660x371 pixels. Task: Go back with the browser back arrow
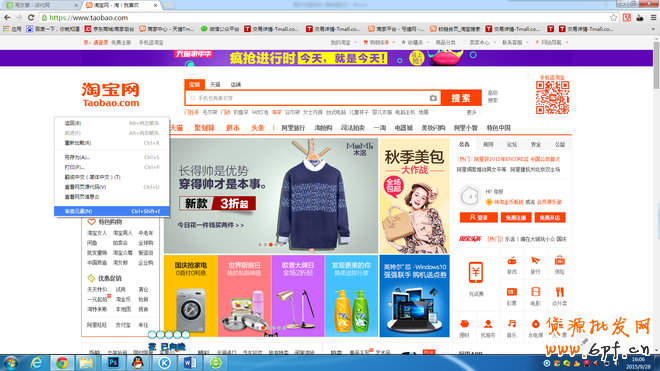(7, 18)
